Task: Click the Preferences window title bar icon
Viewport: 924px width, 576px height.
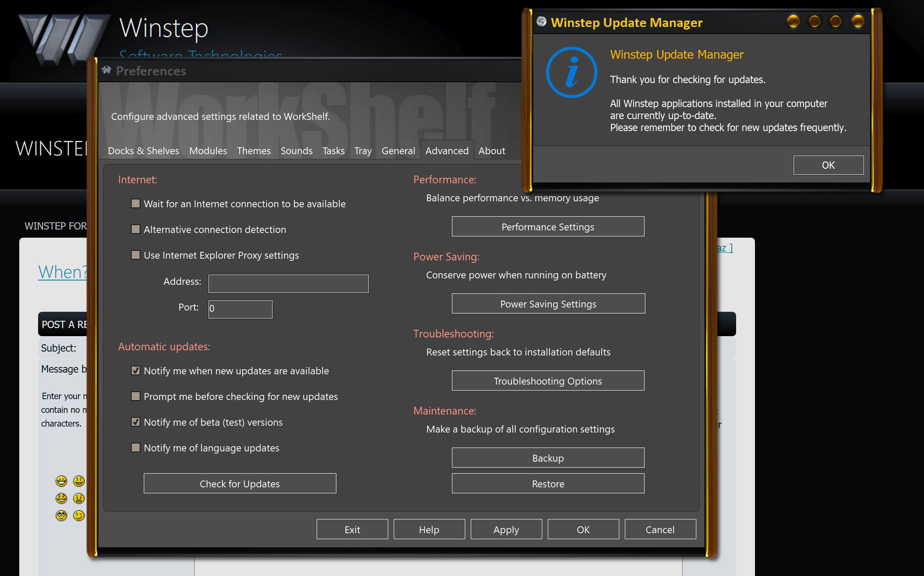Action: click(x=106, y=70)
